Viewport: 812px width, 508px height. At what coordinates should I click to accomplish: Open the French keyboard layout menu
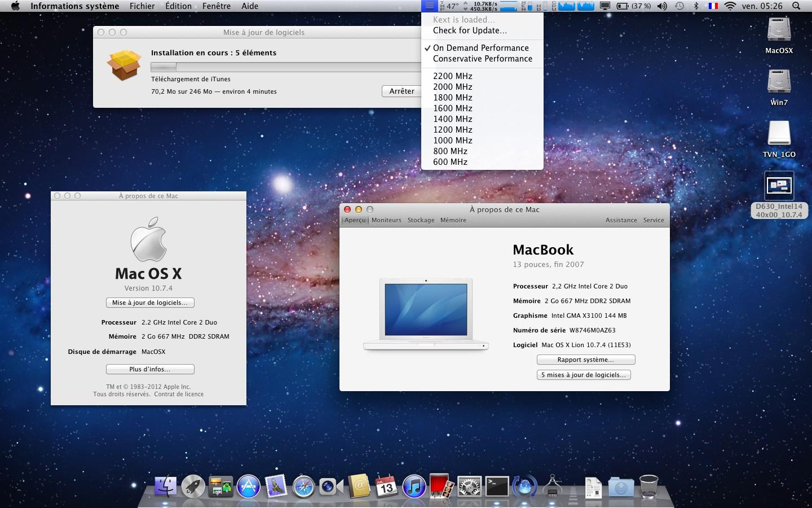point(713,6)
